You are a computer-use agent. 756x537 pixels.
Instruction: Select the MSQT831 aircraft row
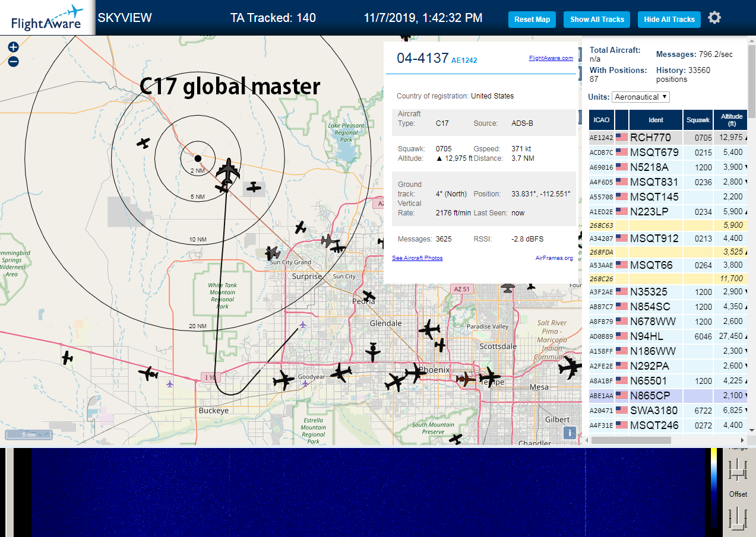pos(669,182)
